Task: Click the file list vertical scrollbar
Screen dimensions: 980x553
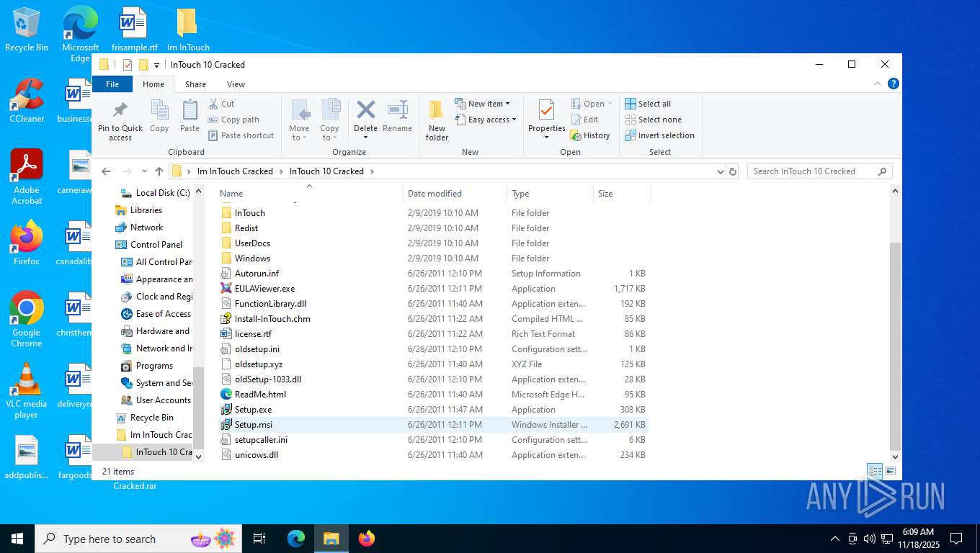Action: click(896, 346)
